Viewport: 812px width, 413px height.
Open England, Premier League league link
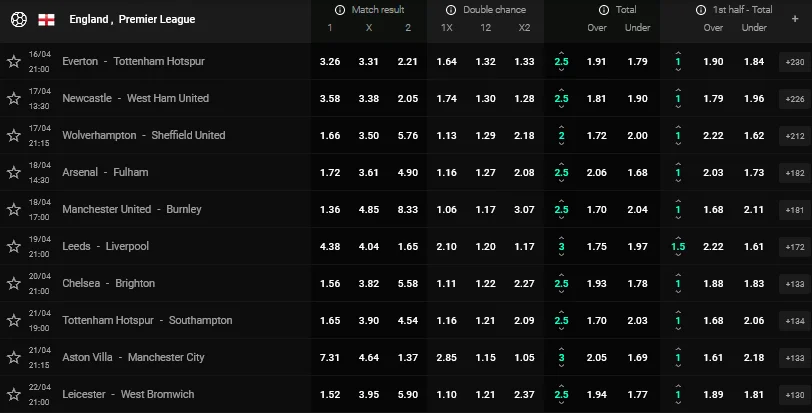tap(132, 19)
